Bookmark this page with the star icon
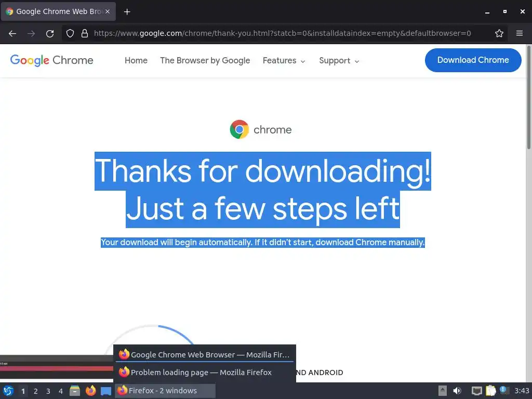 (499, 33)
